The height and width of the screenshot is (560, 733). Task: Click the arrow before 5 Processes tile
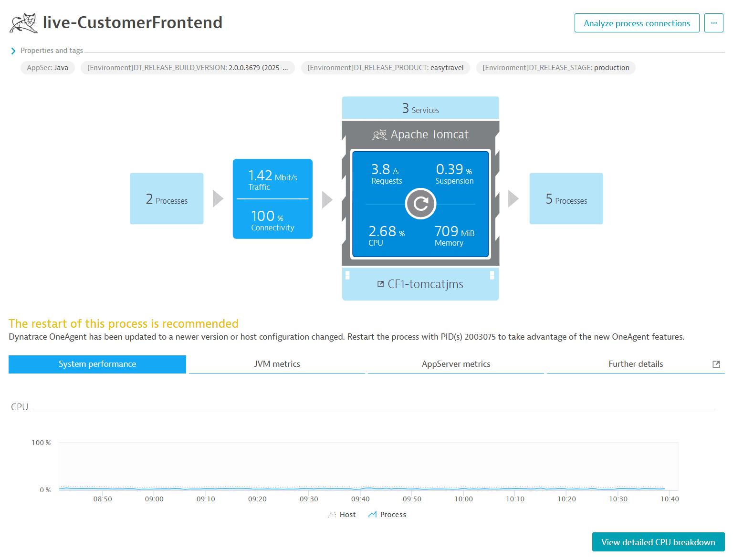[513, 199]
